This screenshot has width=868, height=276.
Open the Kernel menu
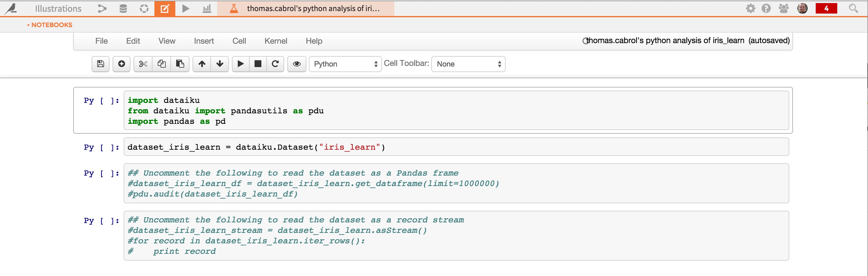click(276, 41)
